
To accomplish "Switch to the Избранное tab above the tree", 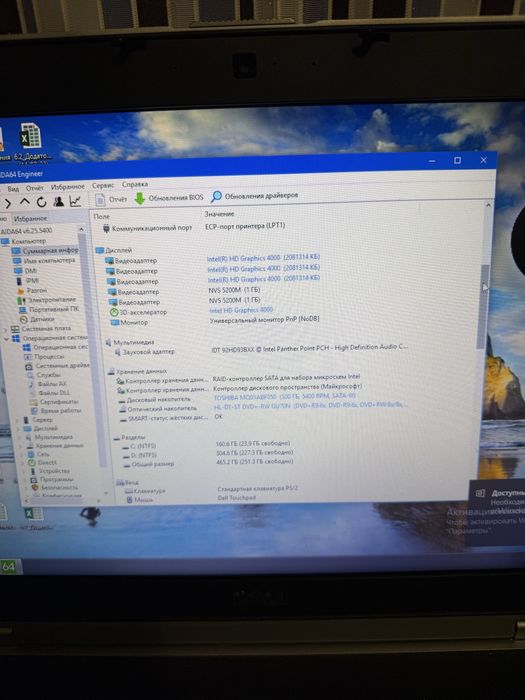I will (30, 218).
